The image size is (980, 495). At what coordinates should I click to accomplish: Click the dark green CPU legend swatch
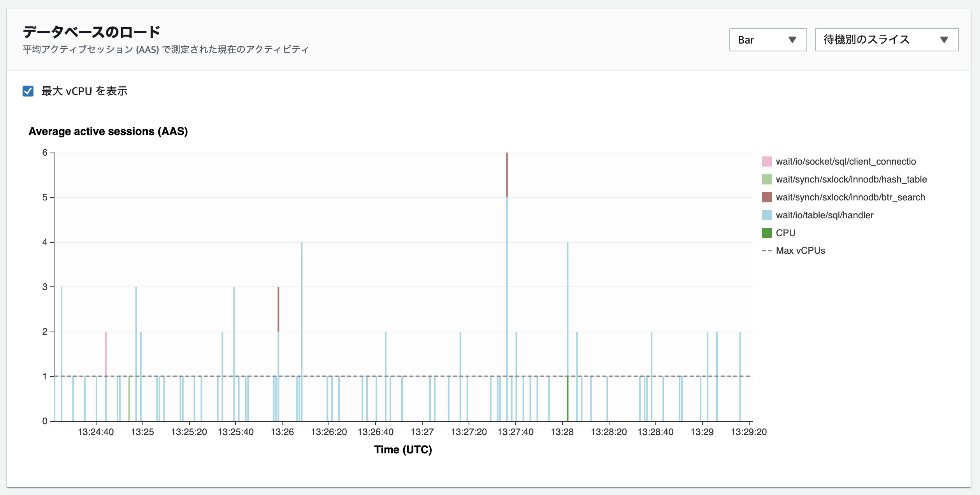point(767,233)
